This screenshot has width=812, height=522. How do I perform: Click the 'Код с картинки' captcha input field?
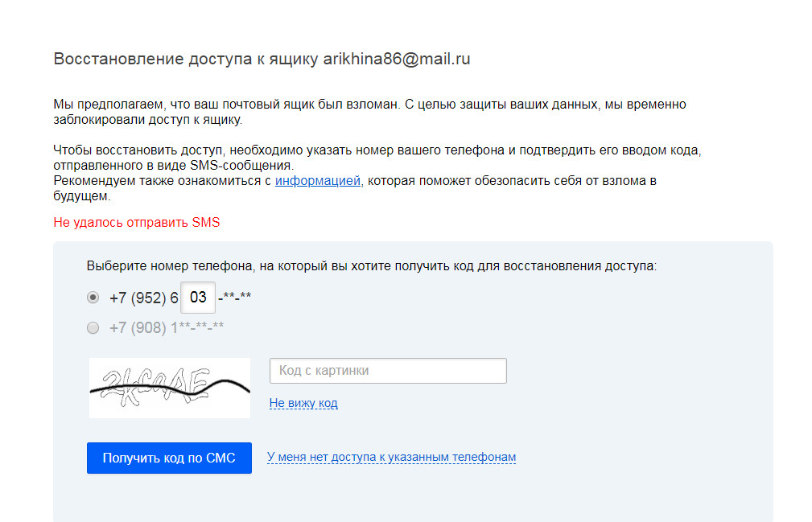(388, 371)
